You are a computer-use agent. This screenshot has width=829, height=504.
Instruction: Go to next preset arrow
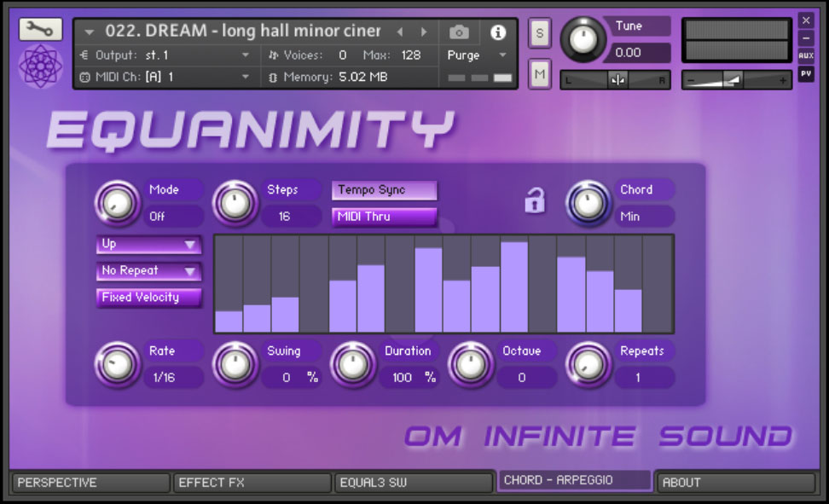(424, 32)
